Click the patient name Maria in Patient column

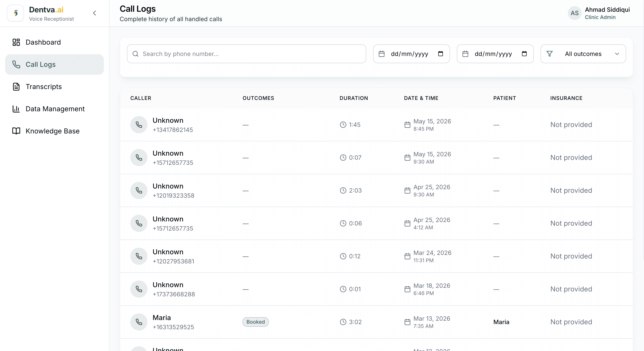(501, 322)
